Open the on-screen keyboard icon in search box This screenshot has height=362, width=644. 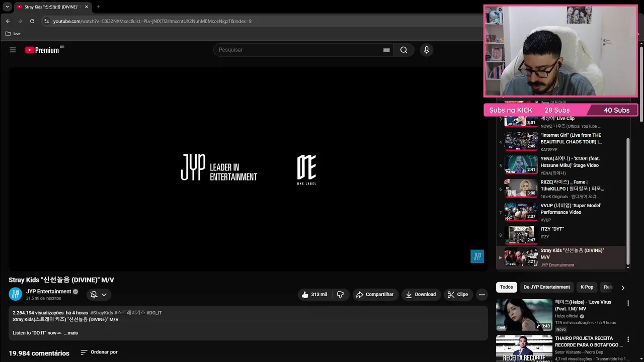(x=386, y=50)
